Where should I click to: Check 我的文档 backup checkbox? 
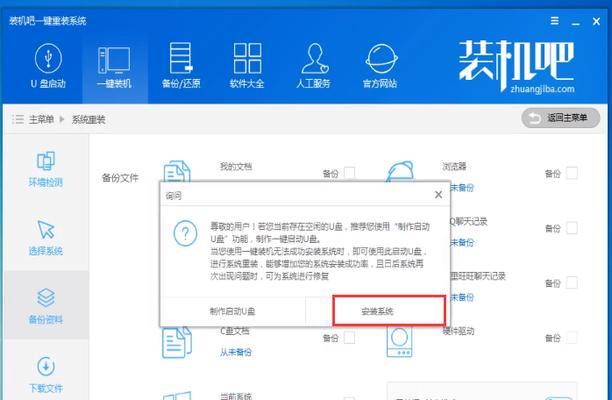(x=350, y=172)
